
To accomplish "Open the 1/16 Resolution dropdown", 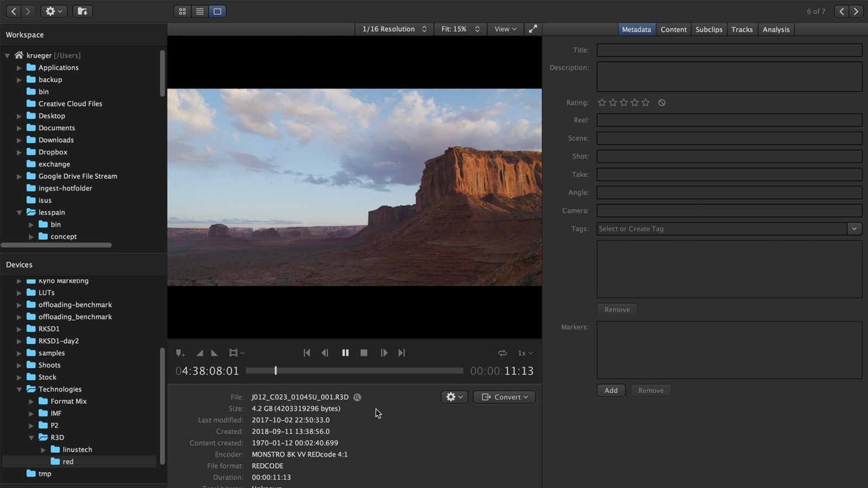I will click(394, 29).
